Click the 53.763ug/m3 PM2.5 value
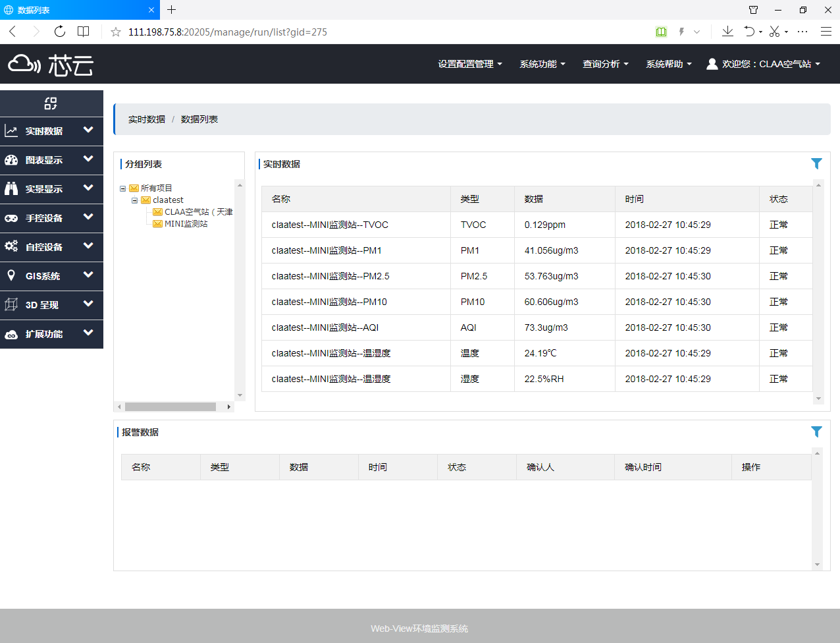840x643 pixels. point(552,276)
